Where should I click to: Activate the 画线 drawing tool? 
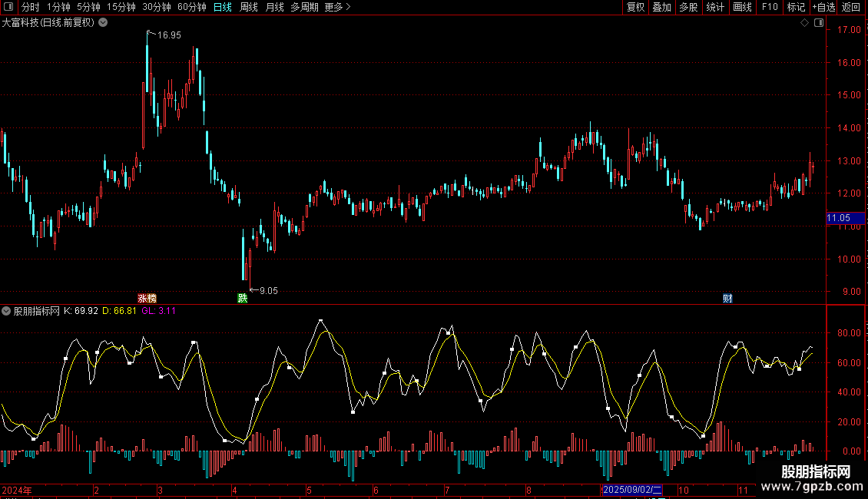pyautogui.click(x=742, y=7)
